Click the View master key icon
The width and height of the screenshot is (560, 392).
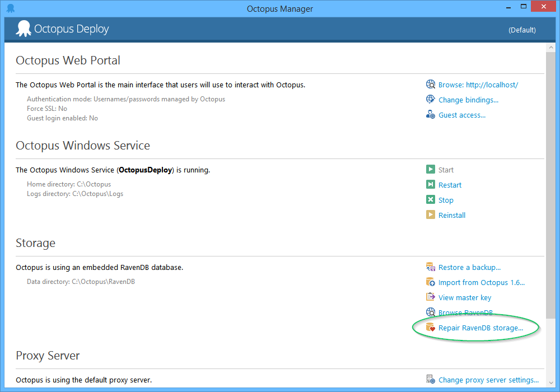pos(431,297)
